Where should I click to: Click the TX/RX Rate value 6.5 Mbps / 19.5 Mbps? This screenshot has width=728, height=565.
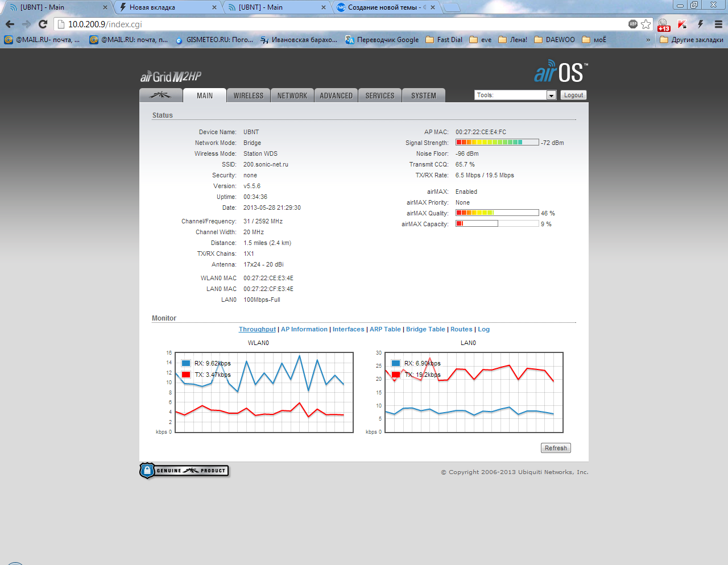(x=485, y=175)
